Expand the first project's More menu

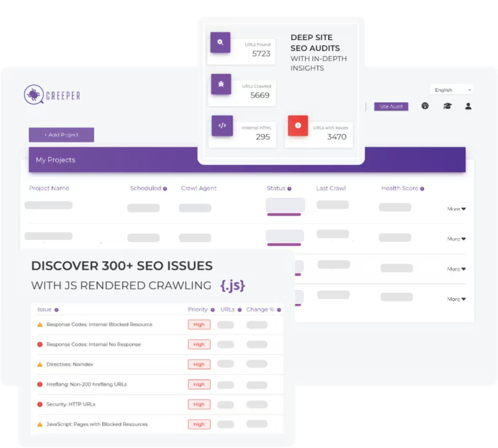(x=456, y=209)
